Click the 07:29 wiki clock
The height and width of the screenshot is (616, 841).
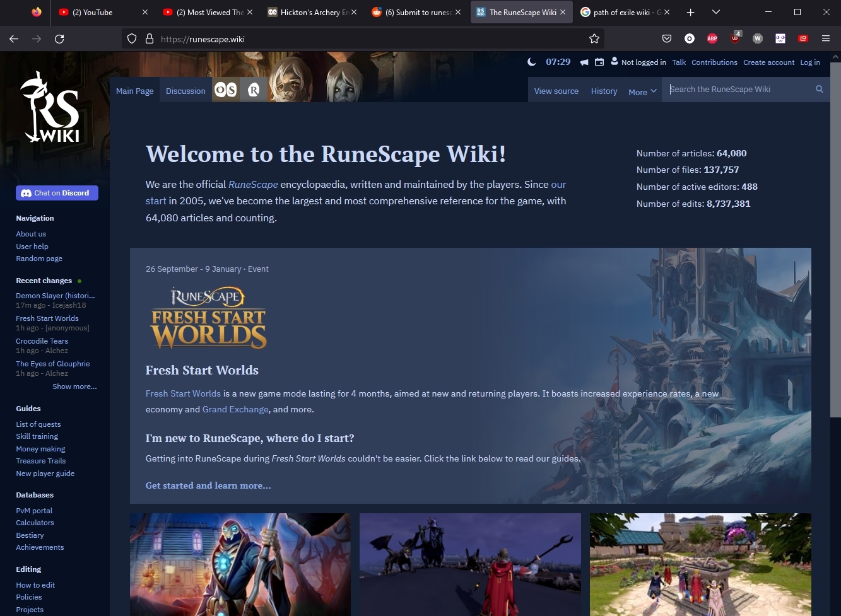coord(558,62)
